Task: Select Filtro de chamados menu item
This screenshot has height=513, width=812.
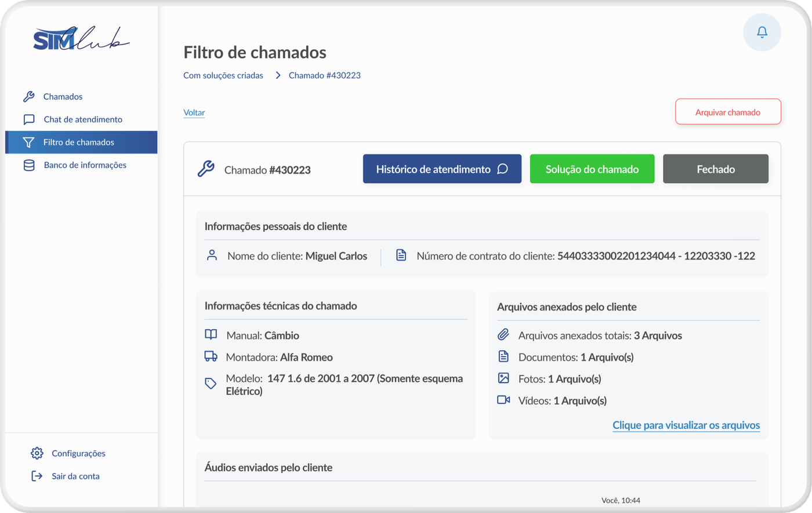Action: pyautogui.click(x=81, y=142)
